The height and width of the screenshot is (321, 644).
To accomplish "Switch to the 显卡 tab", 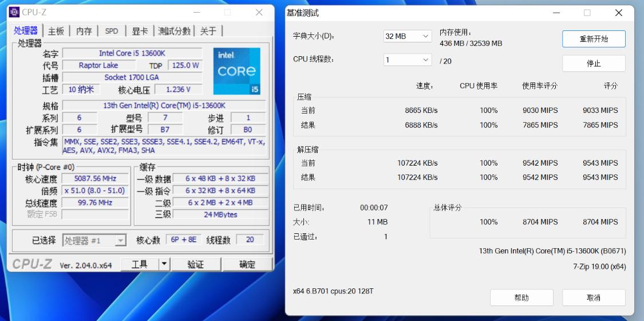I will [x=140, y=31].
